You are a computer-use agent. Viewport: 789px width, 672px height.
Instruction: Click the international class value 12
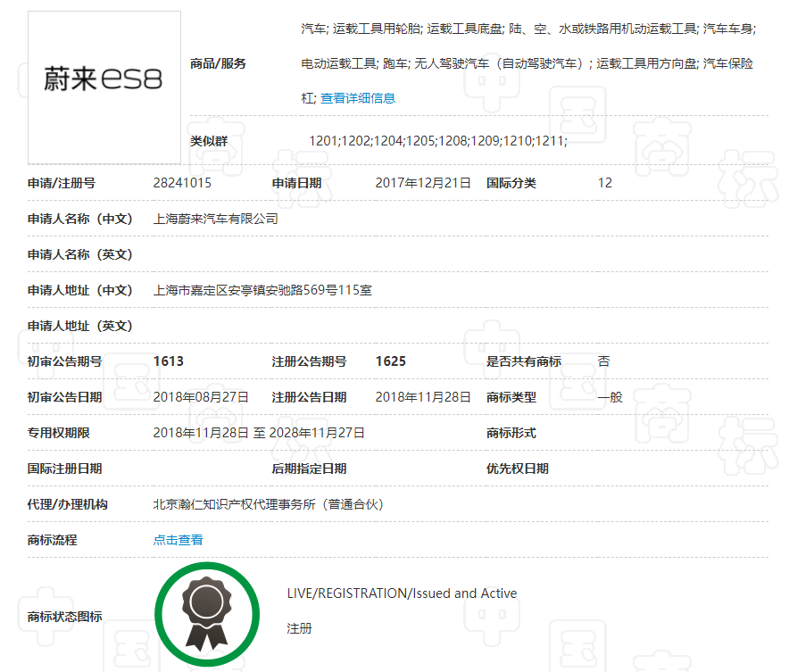[605, 183]
